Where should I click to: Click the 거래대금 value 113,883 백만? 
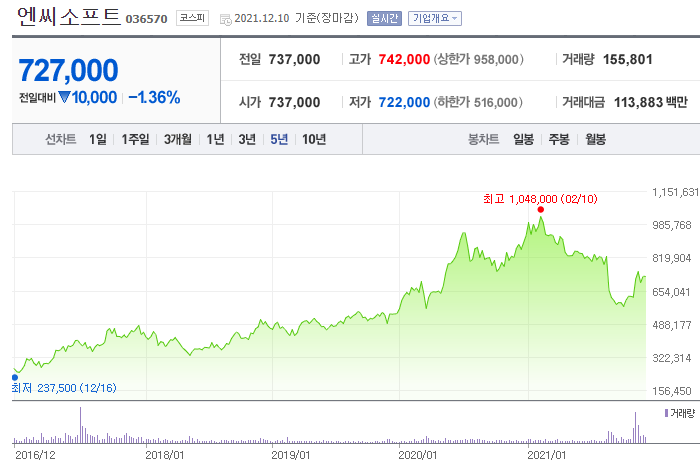tap(651, 102)
